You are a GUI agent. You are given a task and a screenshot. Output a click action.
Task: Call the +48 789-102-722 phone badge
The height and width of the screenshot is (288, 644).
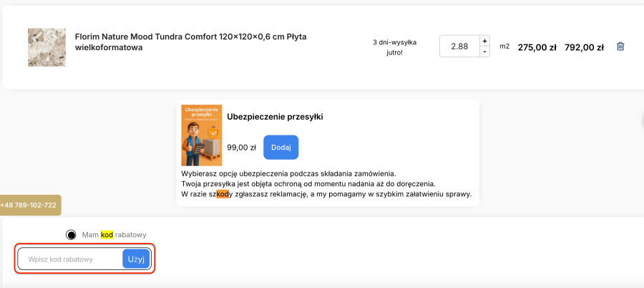click(x=29, y=206)
